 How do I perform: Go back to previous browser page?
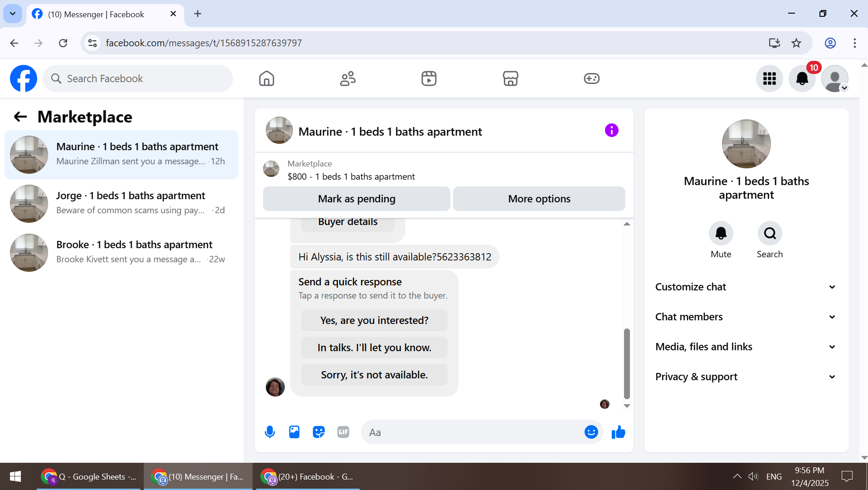coord(14,43)
